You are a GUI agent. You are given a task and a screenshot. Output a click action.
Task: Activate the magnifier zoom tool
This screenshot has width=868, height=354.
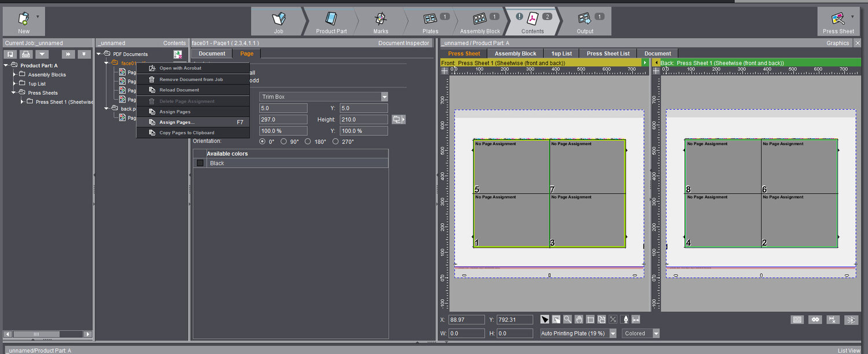pyautogui.click(x=568, y=319)
